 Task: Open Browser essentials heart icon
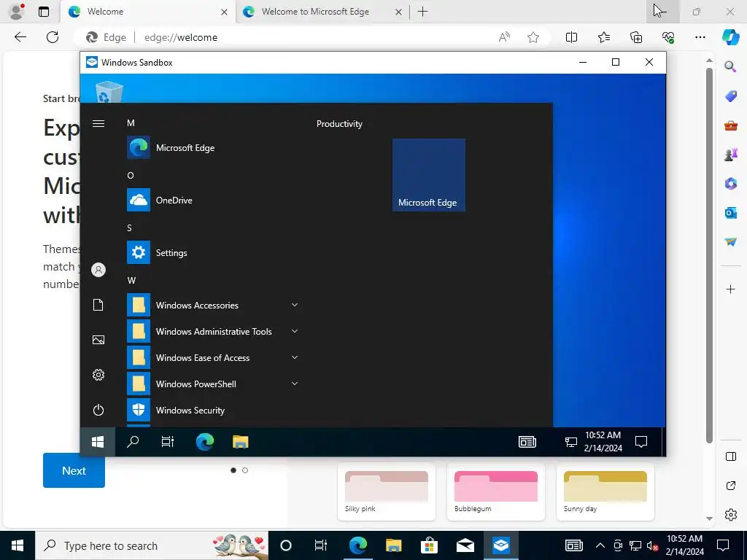coord(668,37)
